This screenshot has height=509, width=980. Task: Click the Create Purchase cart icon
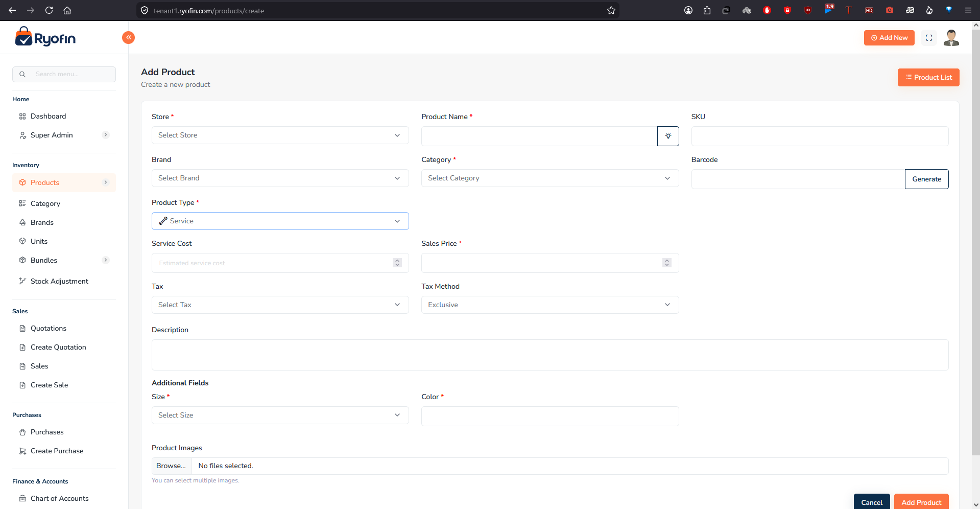[22, 451]
